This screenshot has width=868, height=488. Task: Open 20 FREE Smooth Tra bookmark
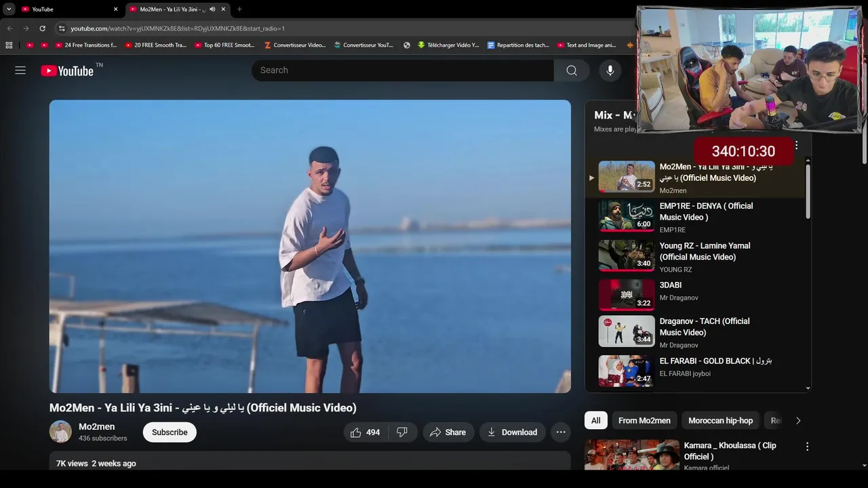155,45
